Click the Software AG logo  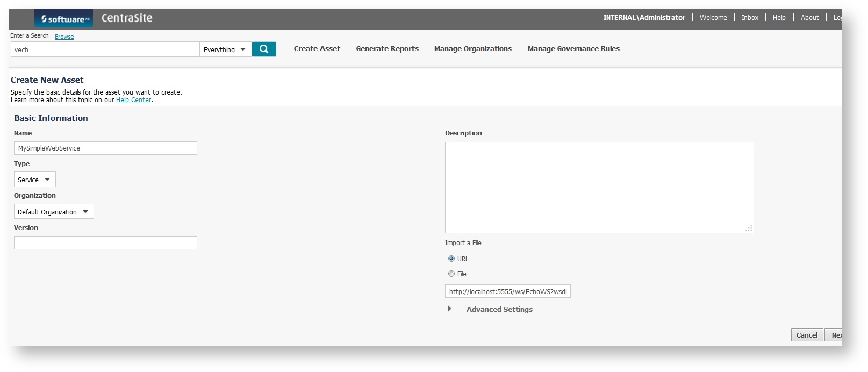[x=64, y=19]
